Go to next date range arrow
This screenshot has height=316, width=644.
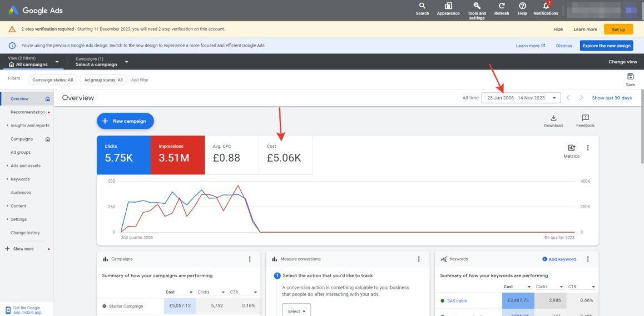click(x=581, y=98)
